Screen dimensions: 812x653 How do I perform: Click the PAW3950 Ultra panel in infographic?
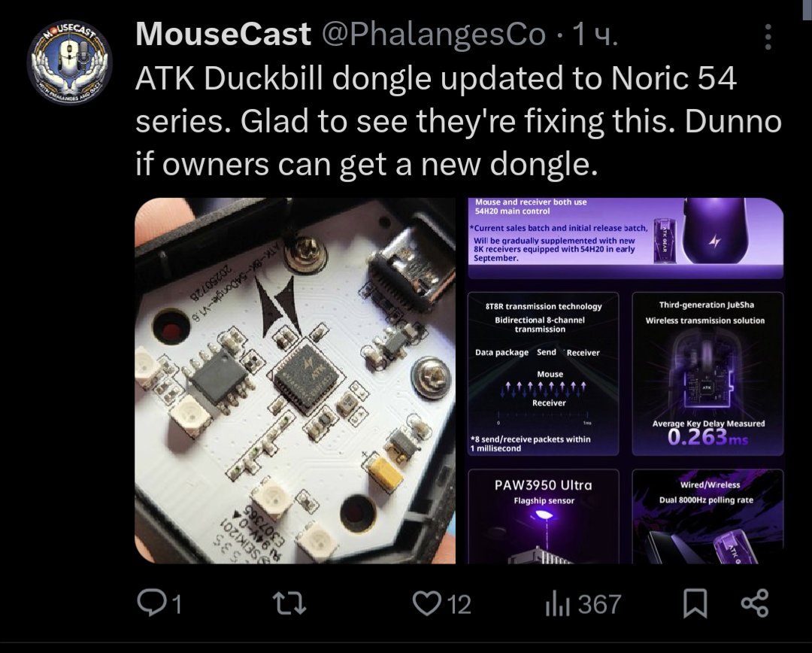click(544, 516)
